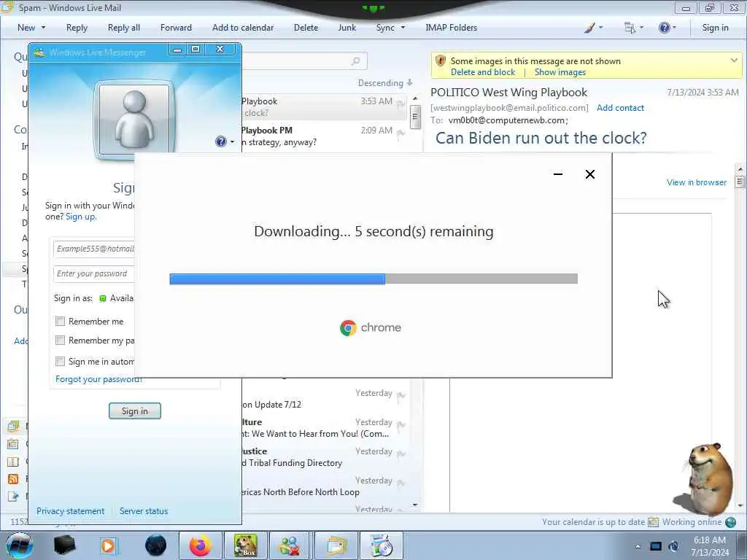The image size is (747, 560).
Task: Click the security shield icon in yellow bar
Action: (x=440, y=61)
